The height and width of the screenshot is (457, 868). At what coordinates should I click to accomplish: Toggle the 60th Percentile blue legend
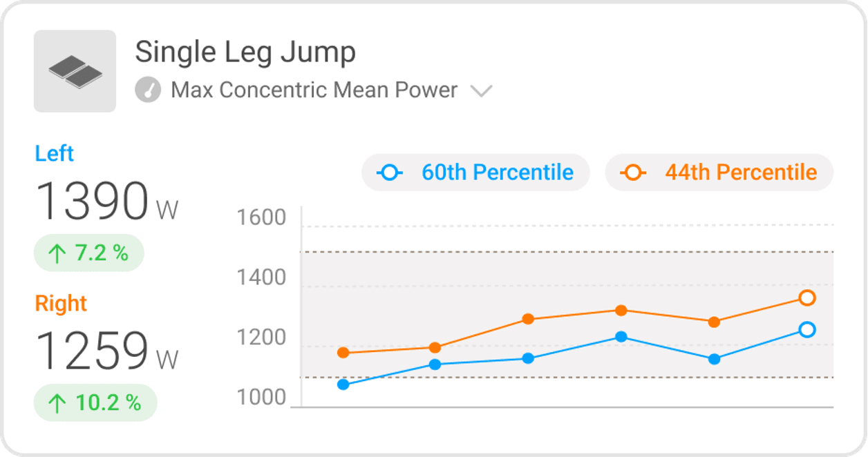(x=475, y=173)
